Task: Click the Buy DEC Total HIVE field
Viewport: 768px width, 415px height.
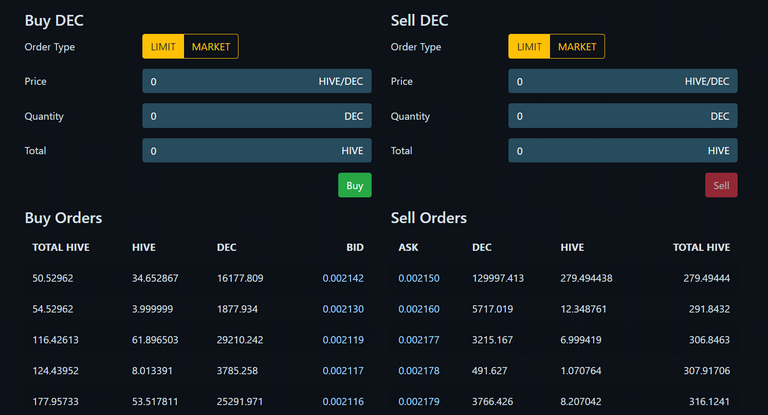Action: tap(256, 151)
